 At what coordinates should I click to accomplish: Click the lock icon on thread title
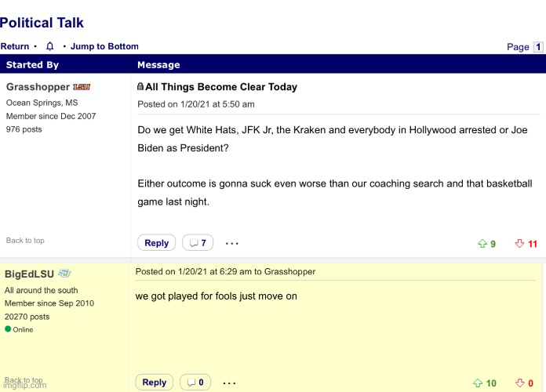tap(140, 87)
